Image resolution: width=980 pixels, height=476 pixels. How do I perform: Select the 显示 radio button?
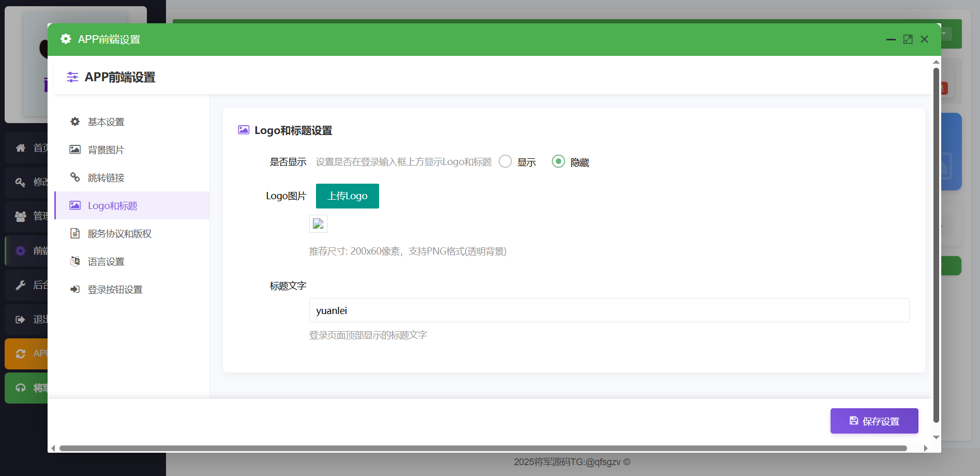pyautogui.click(x=505, y=161)
